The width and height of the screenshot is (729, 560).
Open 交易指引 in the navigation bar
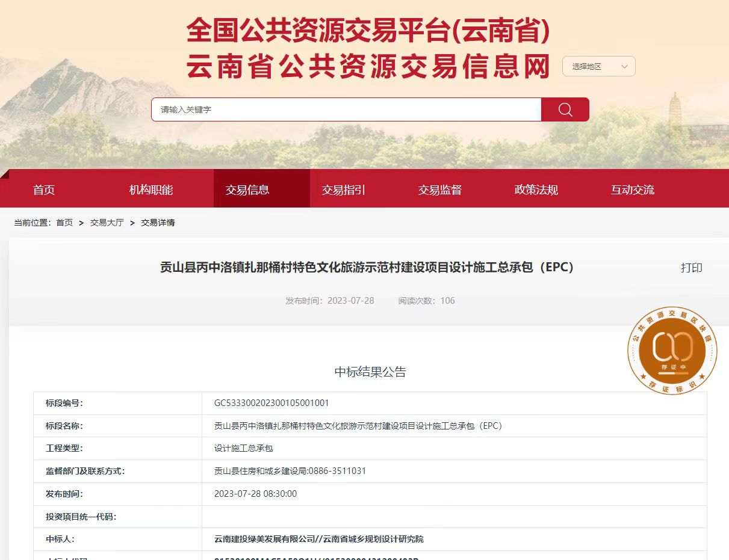coord(344,190)
